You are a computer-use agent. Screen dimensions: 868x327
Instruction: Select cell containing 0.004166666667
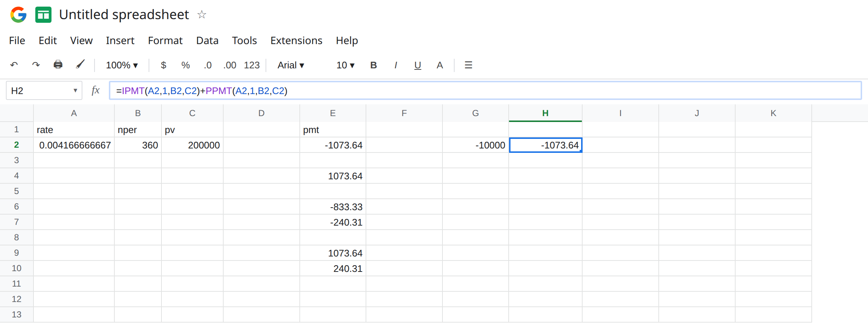[x=74, y=145]
